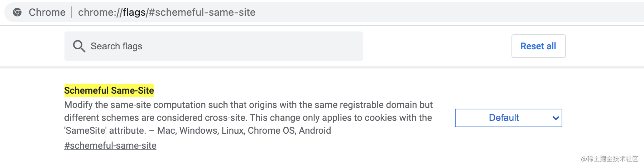Click the flag description starting 'Modify the same-site'
This screenshot has width=644, height=168.
coord(248,105)
